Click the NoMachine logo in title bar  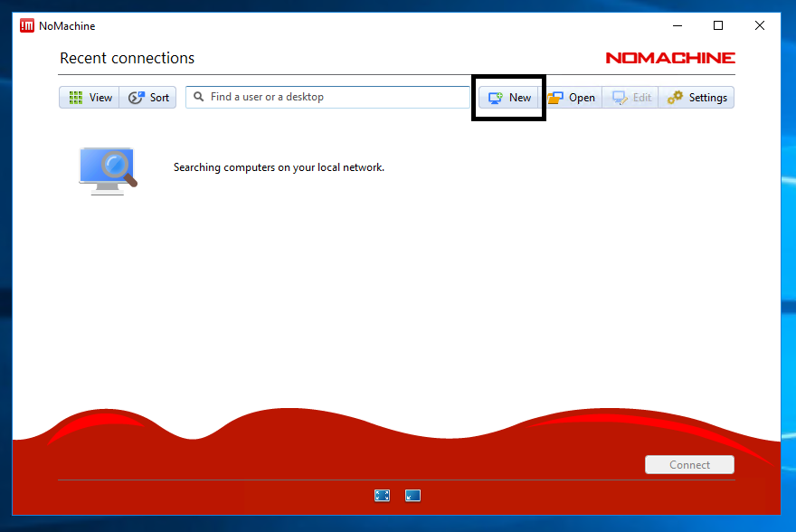click(x=27, y=25)
